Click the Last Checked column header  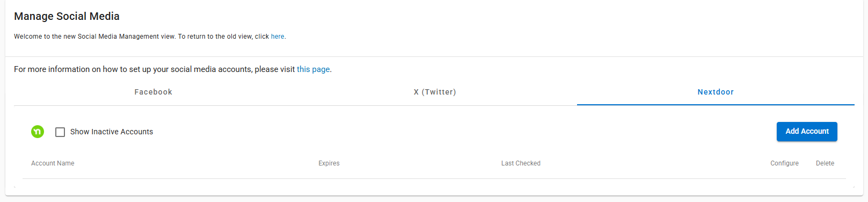coord(521,163)
